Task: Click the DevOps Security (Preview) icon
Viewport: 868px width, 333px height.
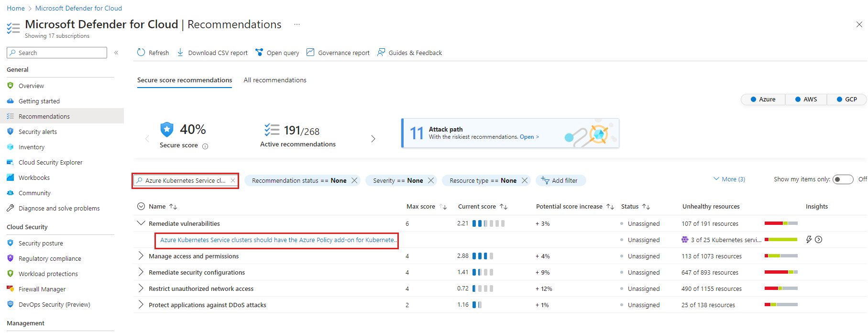Action: (x=11, y=304)
